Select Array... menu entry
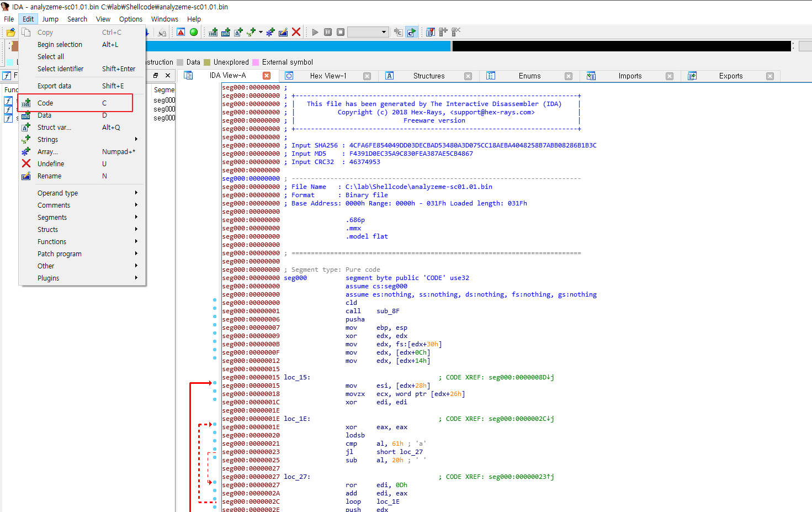The width and height of the screenshot is (812, 512). pyautogui.click(x=82, y=152)
